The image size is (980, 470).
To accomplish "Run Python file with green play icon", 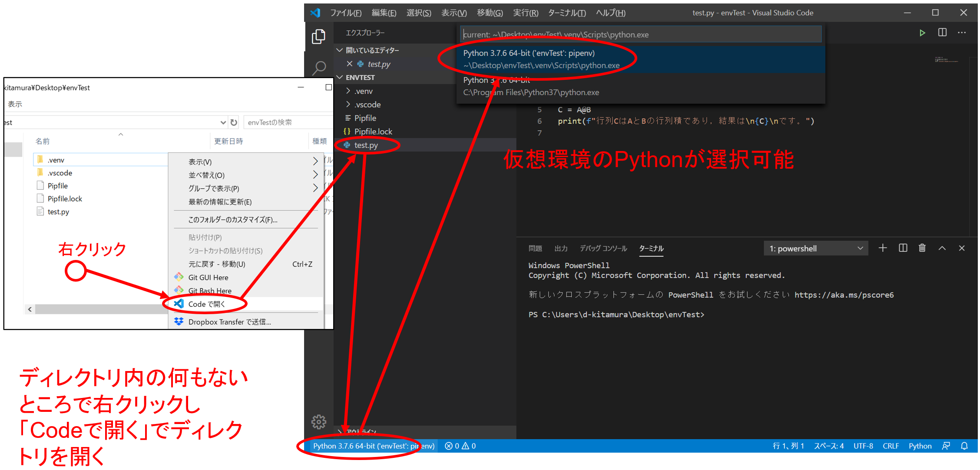I will click(x=922, y=33).
